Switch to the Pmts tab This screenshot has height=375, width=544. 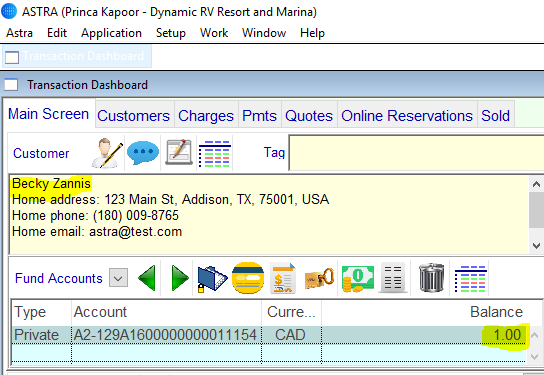tap(260, 116)
